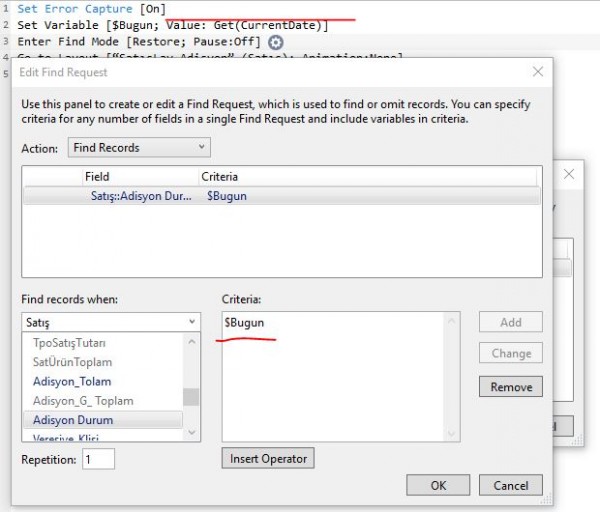Click the Field column header
Viewport: 600px width, 512px height.
coord(97,176)
